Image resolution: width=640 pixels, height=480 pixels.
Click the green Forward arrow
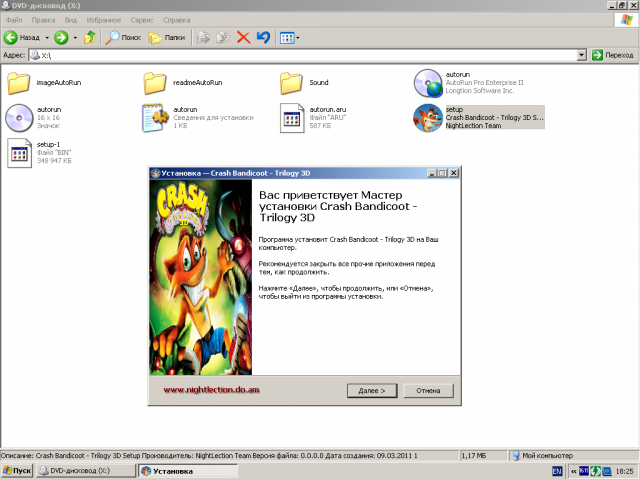point(61,38)
